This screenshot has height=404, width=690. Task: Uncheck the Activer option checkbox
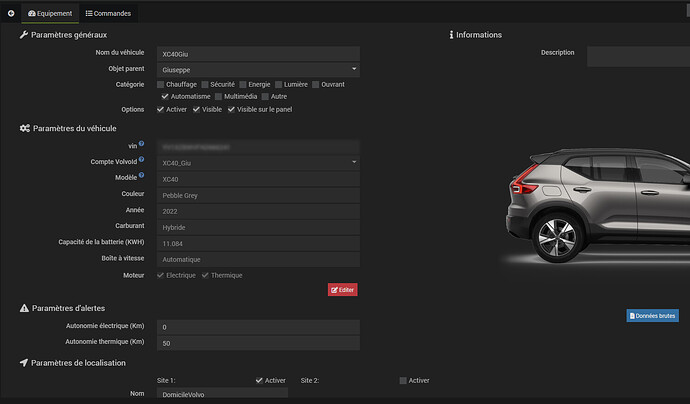[x=161, y=110]
